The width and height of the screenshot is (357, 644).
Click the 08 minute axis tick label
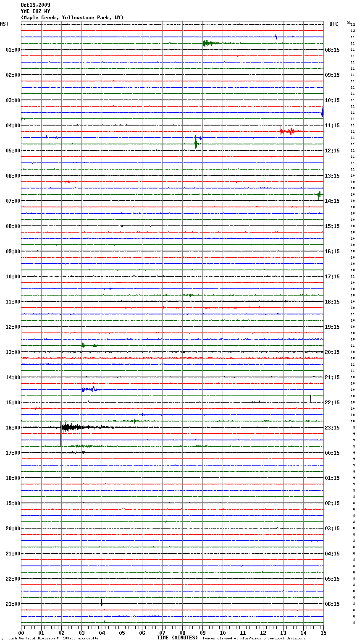coord(182,633)
